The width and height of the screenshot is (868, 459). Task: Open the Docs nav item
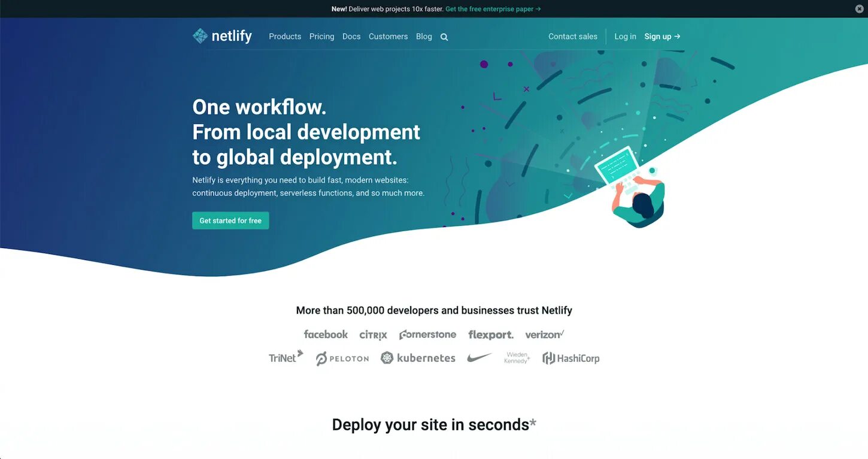pyautogui.click(x=351, y=37)
